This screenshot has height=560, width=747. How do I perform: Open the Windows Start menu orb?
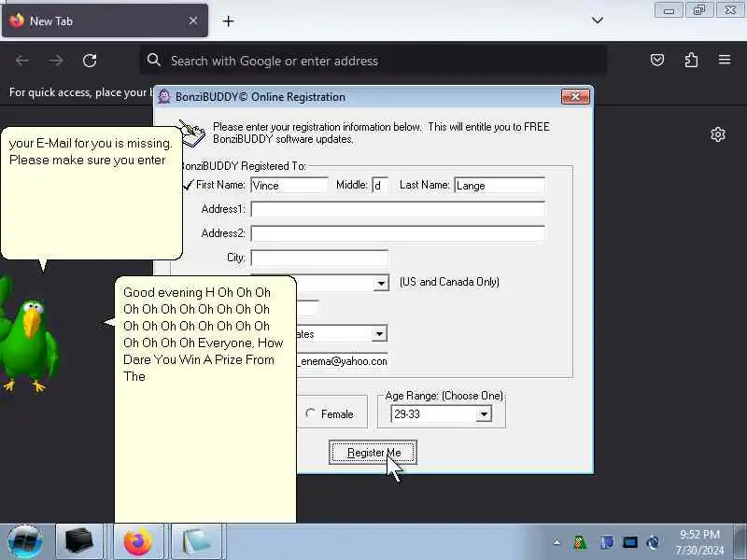click(x=25, y=542)
